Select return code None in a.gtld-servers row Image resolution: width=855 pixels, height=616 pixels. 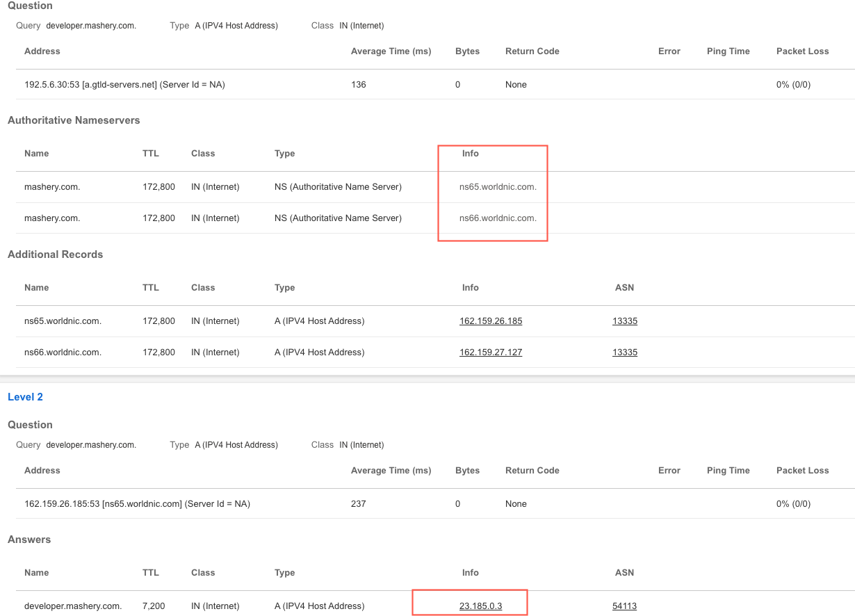516,85
